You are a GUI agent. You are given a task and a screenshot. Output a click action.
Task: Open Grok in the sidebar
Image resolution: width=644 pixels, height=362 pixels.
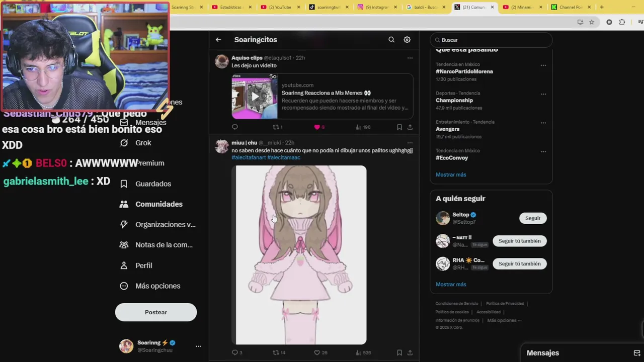click(x=135, y=143)
